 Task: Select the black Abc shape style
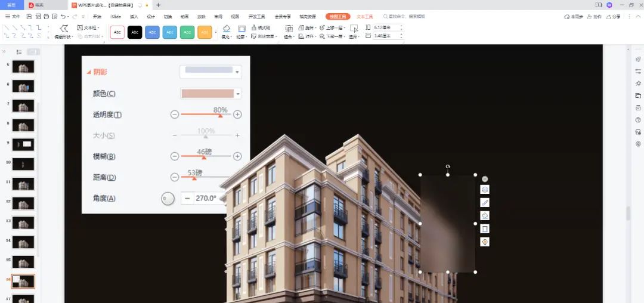pos(135,32)
